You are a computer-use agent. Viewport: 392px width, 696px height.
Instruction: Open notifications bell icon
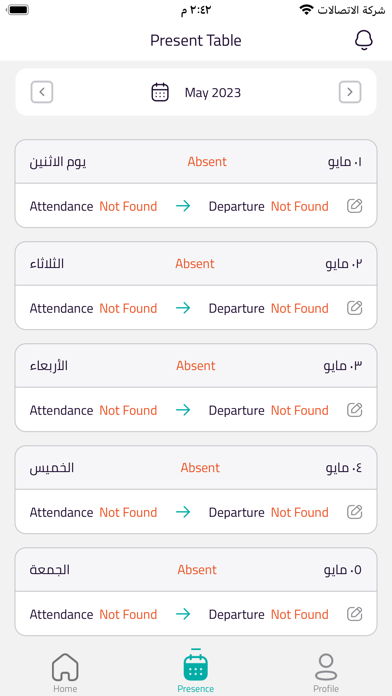tap(364, 41)
